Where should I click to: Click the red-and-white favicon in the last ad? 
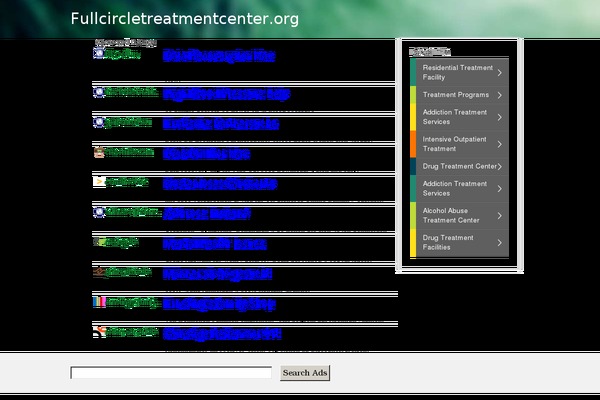pyautogui.click(x=99, y=331)
